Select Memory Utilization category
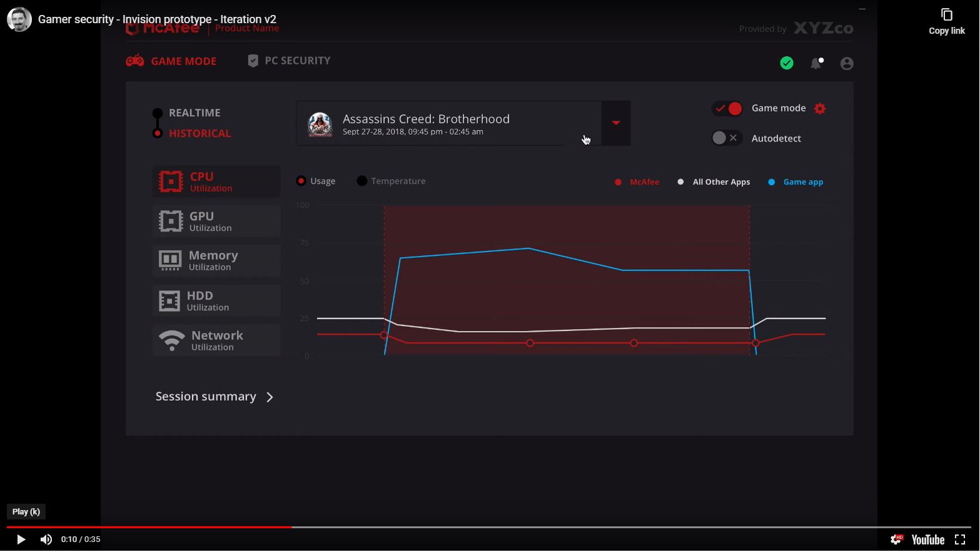The height and width of the screenshot is (552, 980). 216,261
